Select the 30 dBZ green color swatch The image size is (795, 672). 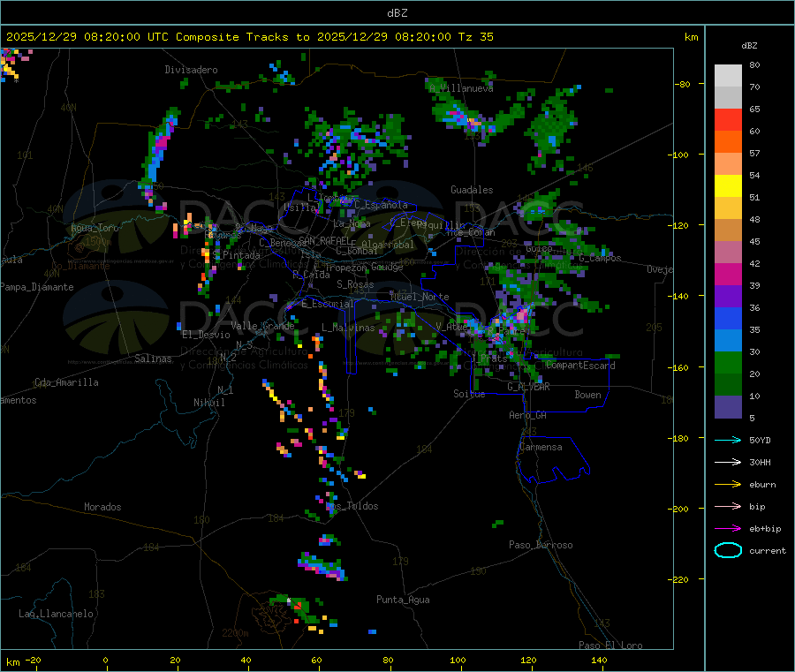click(x=728, y=362)
